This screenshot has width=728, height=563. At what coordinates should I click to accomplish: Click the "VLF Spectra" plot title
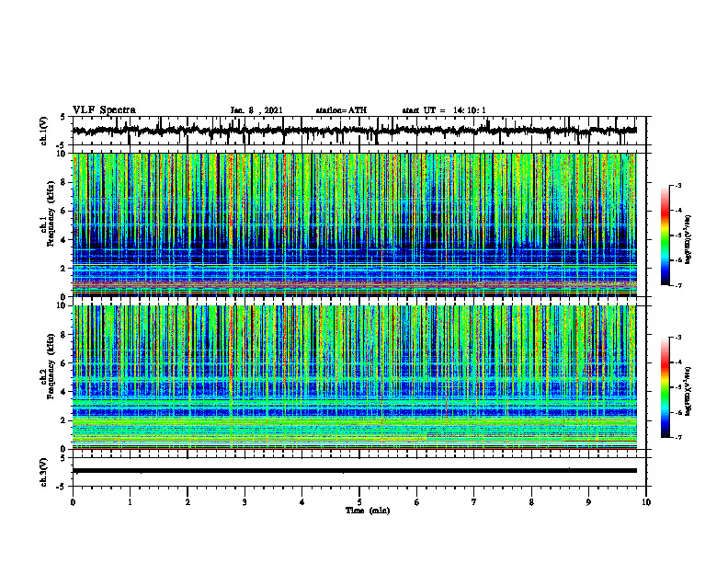[x=104, y=110]
